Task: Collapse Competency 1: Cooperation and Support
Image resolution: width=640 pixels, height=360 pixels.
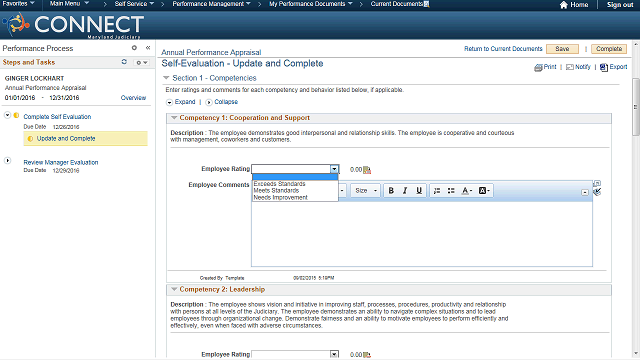Action: click(174, 118)
